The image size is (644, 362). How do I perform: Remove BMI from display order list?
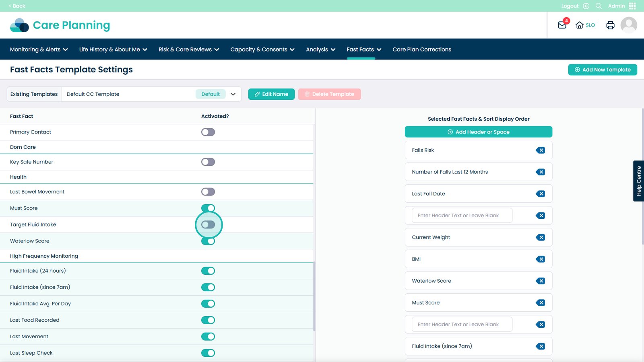[x=540, y=259]
